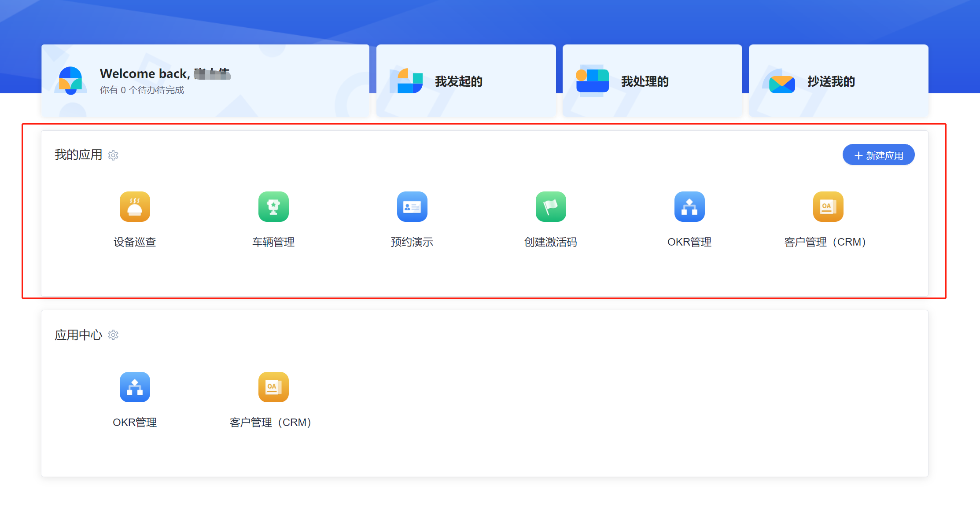Click 客户管理 (CRM) label in 应用中心
980x507 pixels.
point(270,422)
